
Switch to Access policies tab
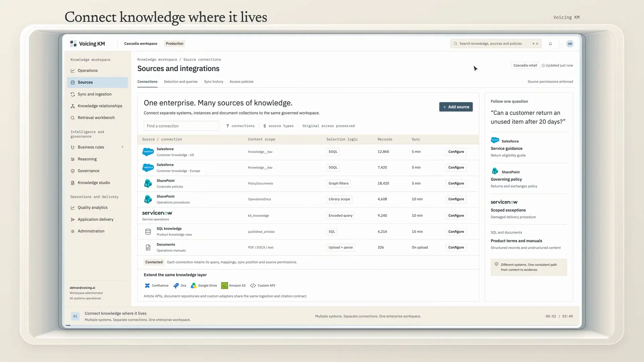click(241, 82)
